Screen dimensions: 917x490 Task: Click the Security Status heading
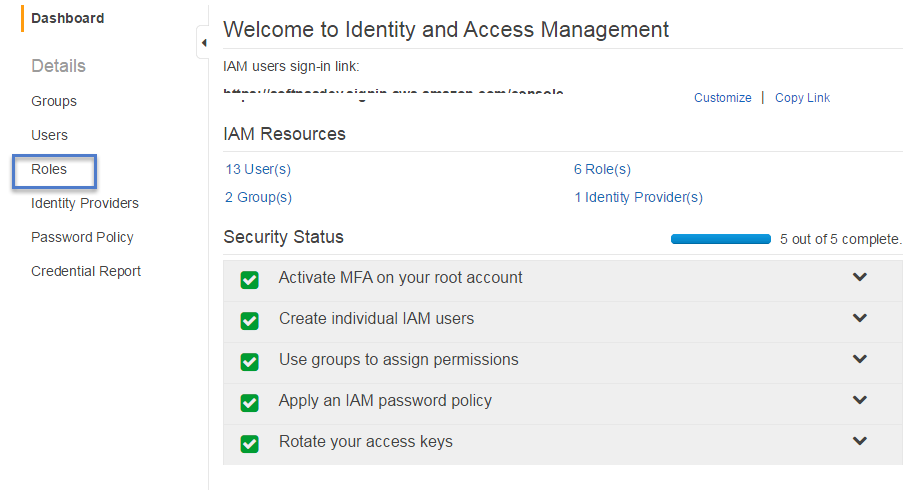point(283,237)
